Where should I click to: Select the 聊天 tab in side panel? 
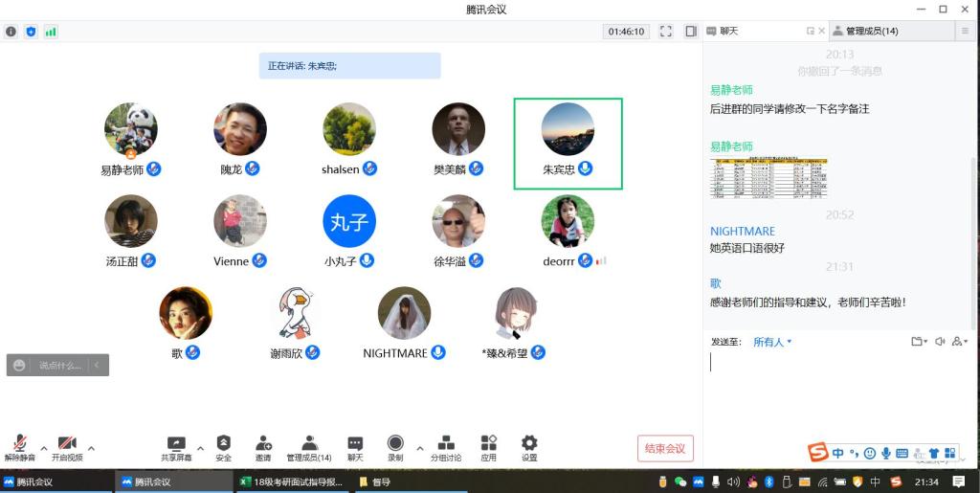pos(728,32)
